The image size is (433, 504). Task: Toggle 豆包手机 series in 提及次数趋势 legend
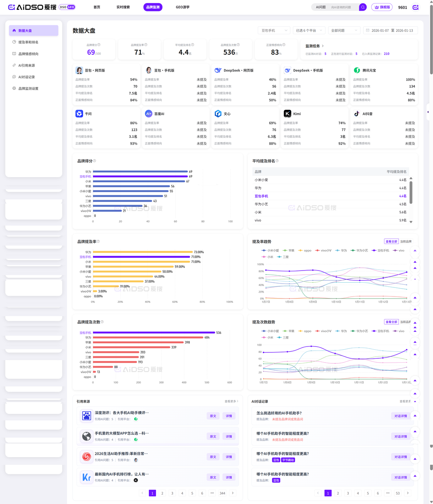tap(380, 331)
